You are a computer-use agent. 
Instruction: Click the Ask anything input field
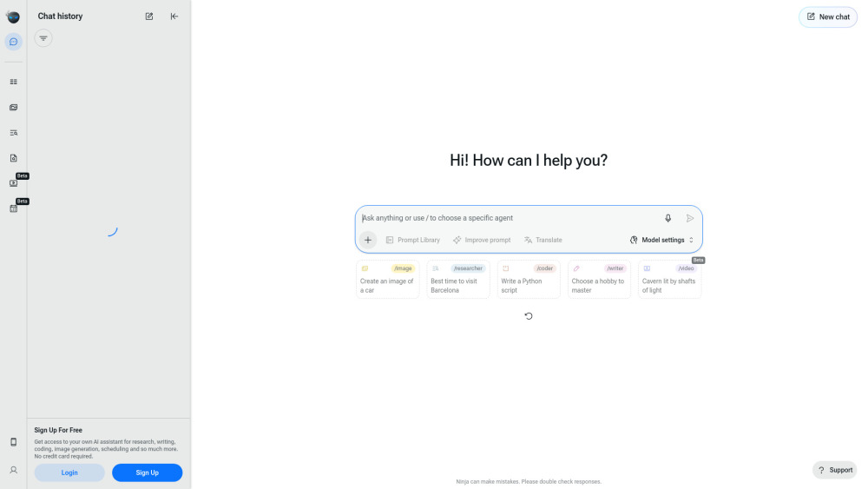pos(508,218)
